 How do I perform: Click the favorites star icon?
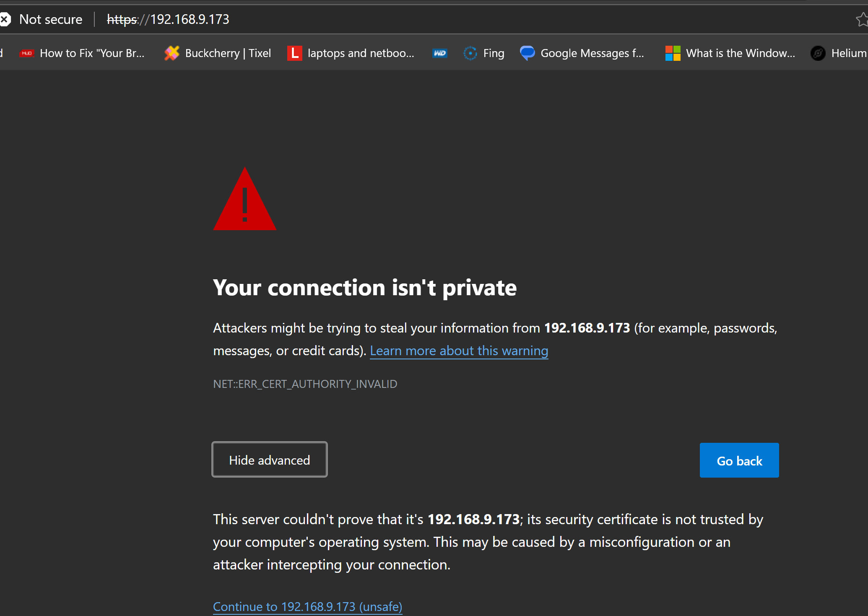click(862, 19)
